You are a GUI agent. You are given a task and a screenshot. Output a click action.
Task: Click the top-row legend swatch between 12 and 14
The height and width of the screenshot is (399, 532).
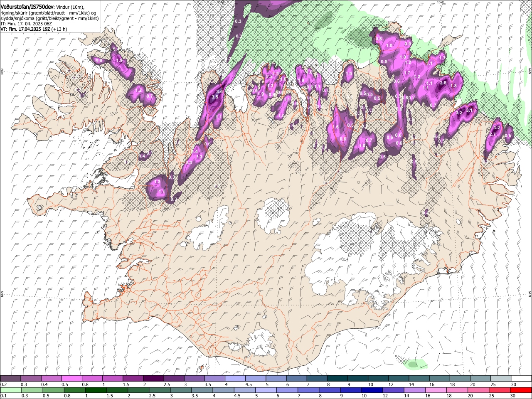pos(398,379)
